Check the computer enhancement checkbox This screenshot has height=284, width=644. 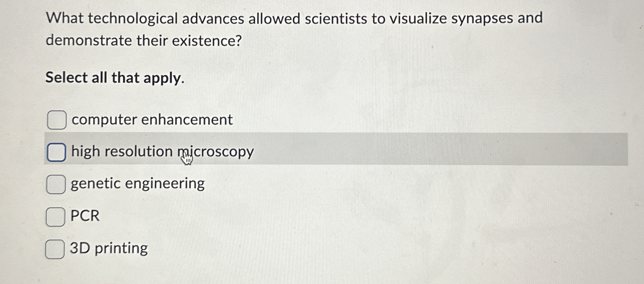click(x=56, y=120)
